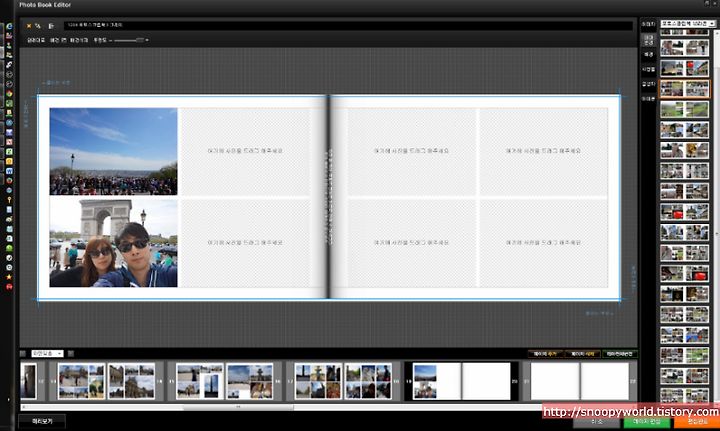This screenshot has width=720, height=431.
Task: Click the left arrow of the page strip scrollbar
Action: [x=23, y=407]
